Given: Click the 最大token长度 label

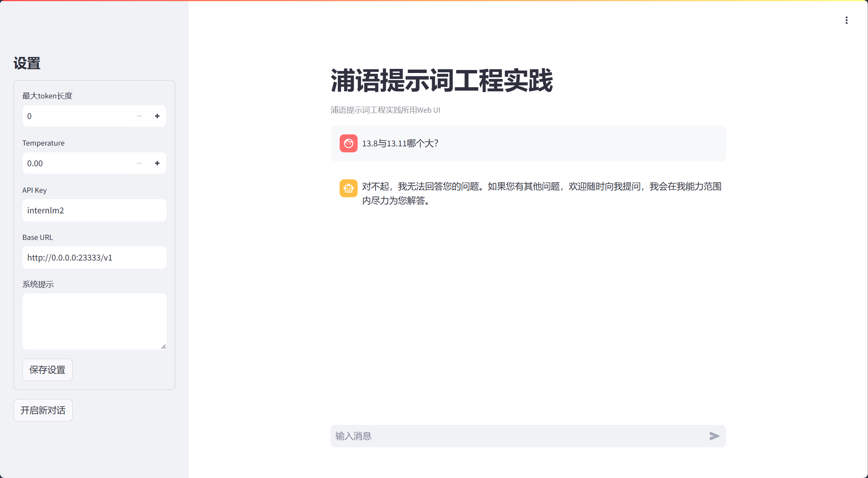Looking at the screenshot, I should pos(48,96).
